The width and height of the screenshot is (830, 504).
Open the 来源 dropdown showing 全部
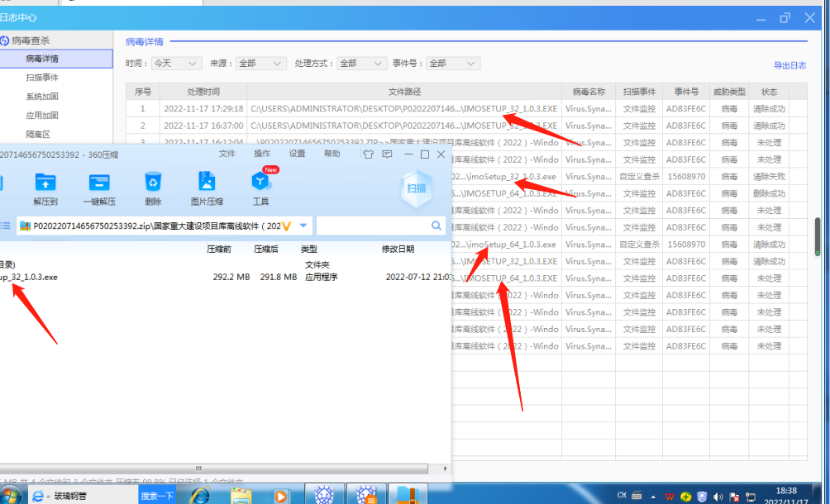click(261, 64)
